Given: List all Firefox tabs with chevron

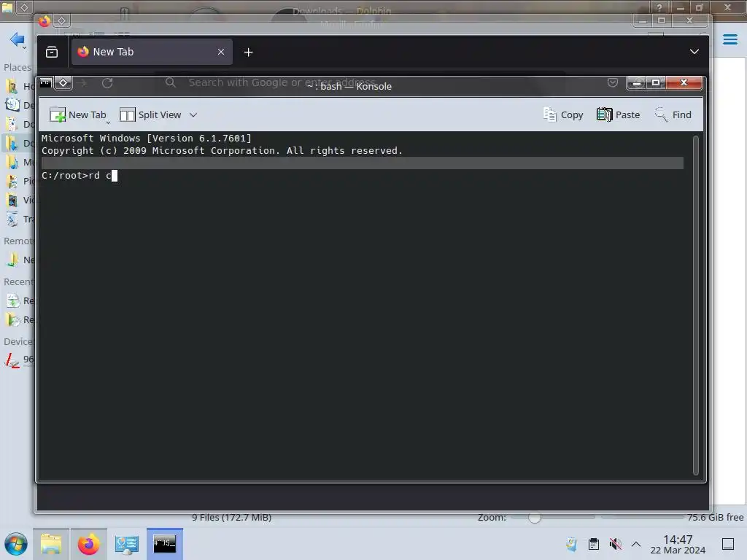Looking at the screenshot, I should [x=694, y=52].
